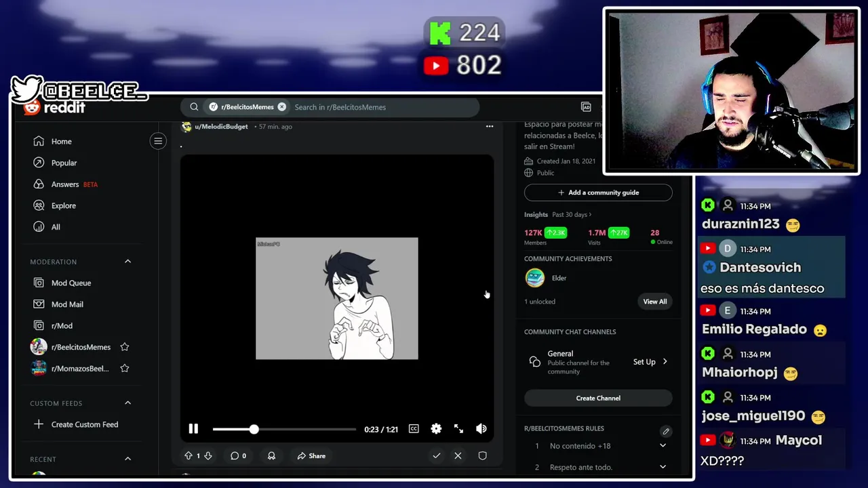Share the post
This screenshot has width=868, height=488.
click(x=311, y=456)
